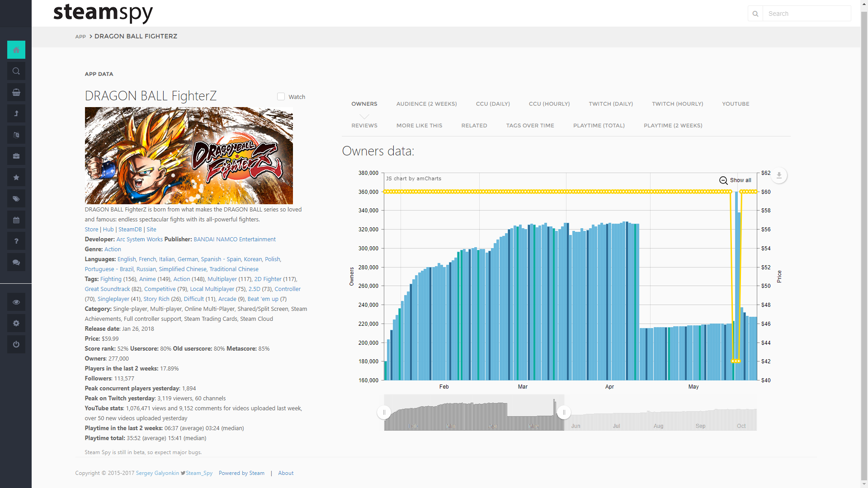This screenshot has width=868, height=488.
Task: Open the language/translation icon in sidebar
Action: (x=16, y=135)
